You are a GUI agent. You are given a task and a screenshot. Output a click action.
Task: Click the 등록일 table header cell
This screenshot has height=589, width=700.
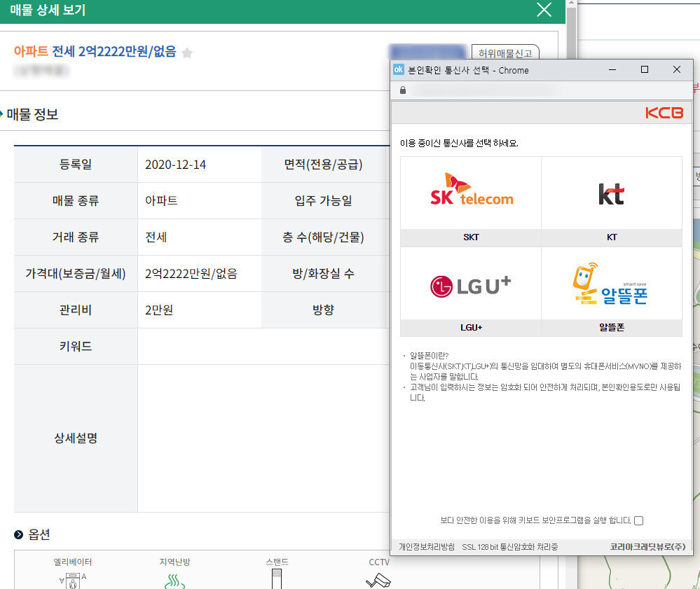click(76, 165)
